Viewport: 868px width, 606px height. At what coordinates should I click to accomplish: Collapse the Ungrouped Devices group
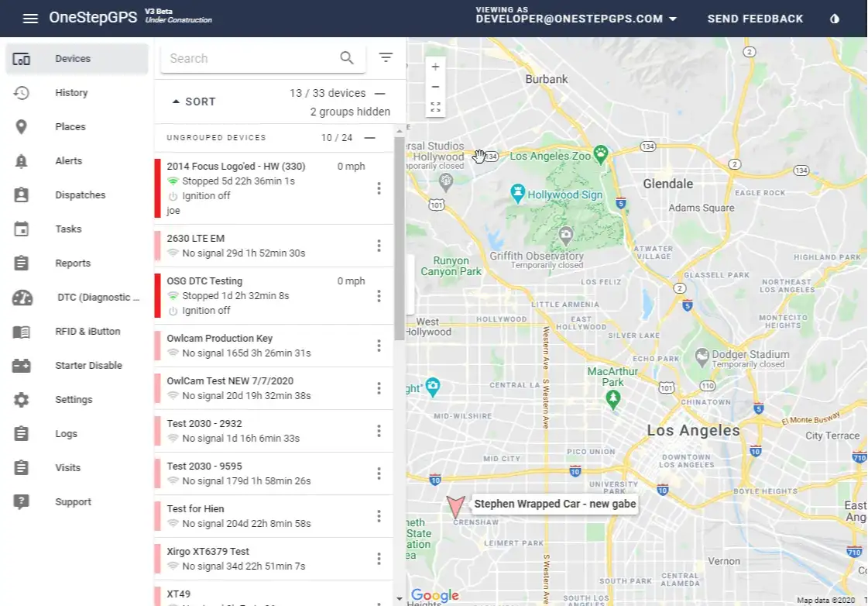371,137
